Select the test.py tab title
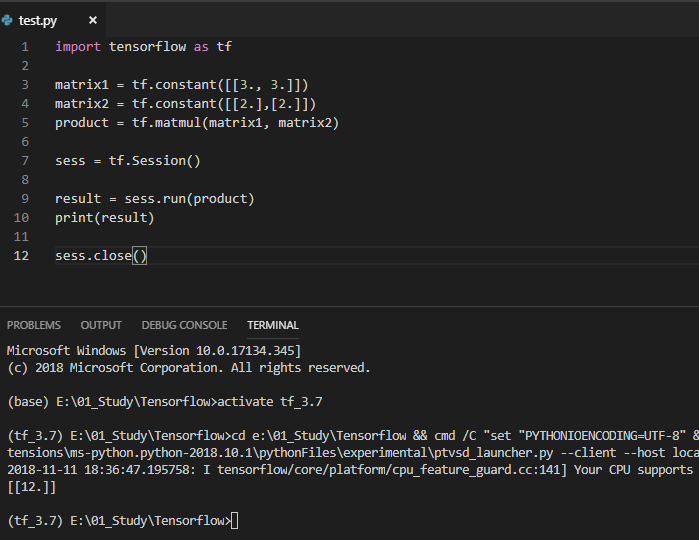 pos(38,21)
